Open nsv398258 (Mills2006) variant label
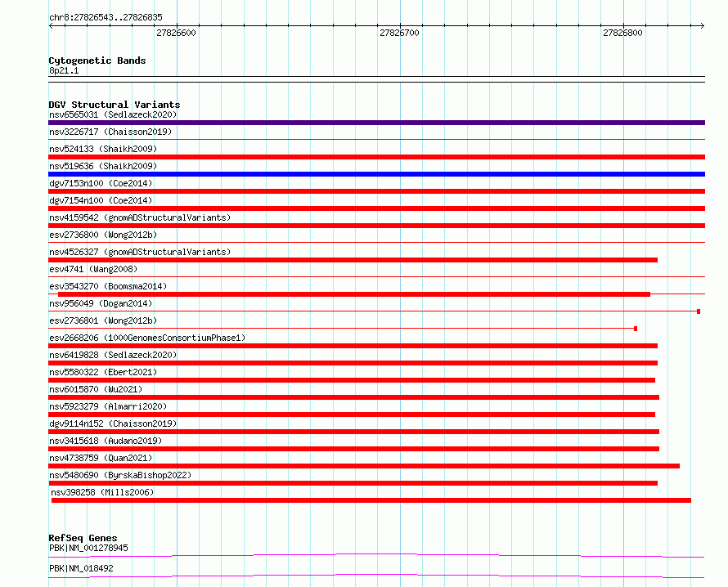This screenshot has width=728, height=587. pyautogui.click(x=102, y=492)
